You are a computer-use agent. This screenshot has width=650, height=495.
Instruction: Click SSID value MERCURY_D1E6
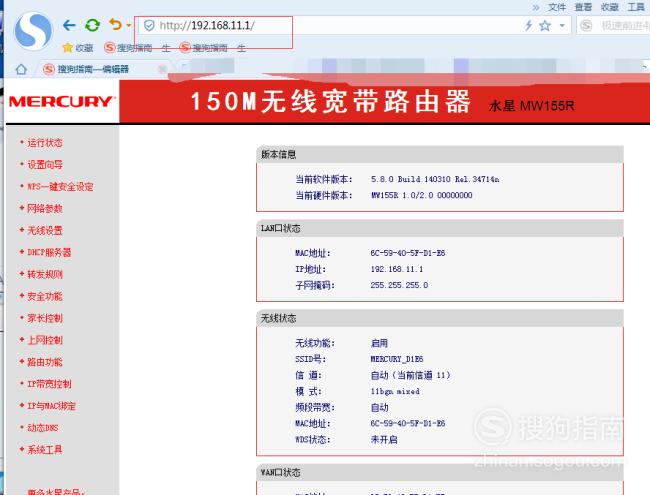point(397,359)
